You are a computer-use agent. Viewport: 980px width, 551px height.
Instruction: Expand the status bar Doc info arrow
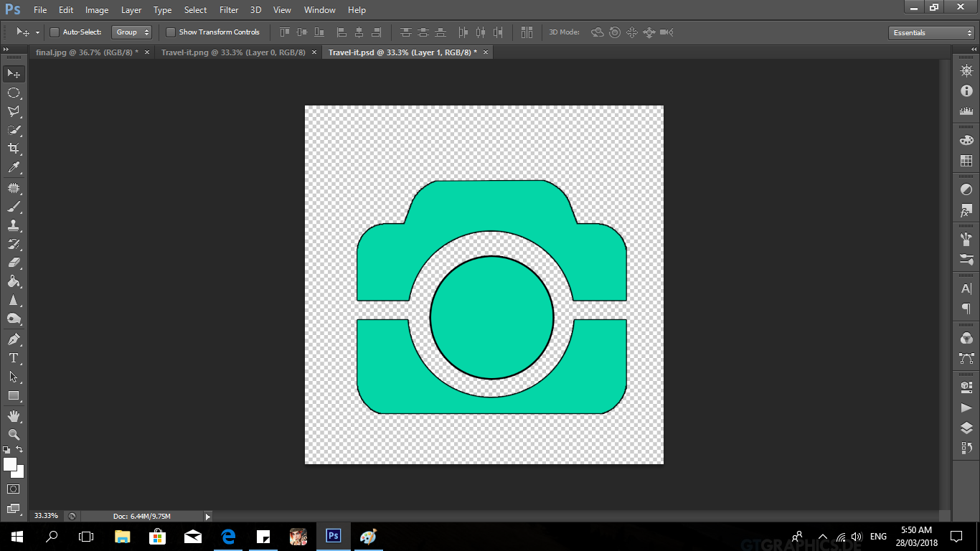pos(208,516)
